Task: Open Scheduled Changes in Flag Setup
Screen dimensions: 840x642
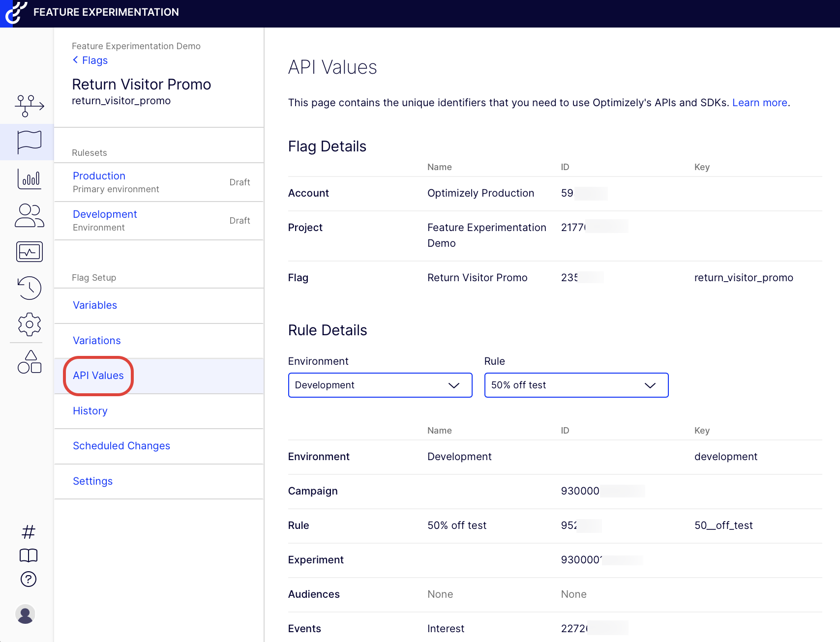Action: click(121, 446)
